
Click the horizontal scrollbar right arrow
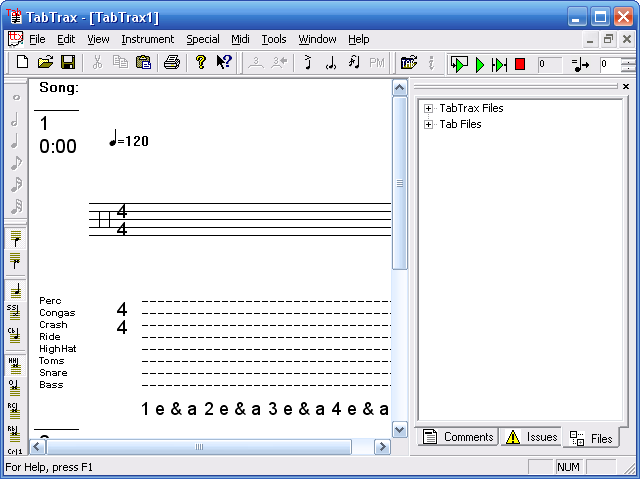(382, 447)
